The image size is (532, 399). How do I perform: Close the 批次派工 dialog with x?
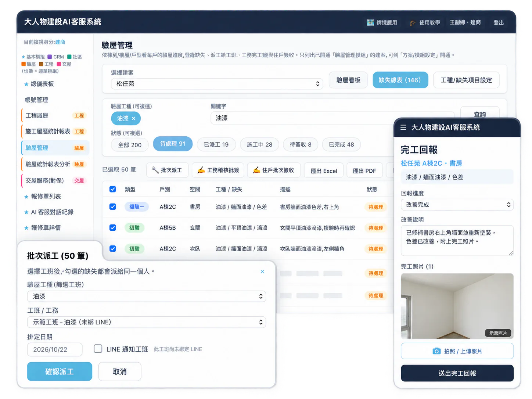click(x=262, y=272)
